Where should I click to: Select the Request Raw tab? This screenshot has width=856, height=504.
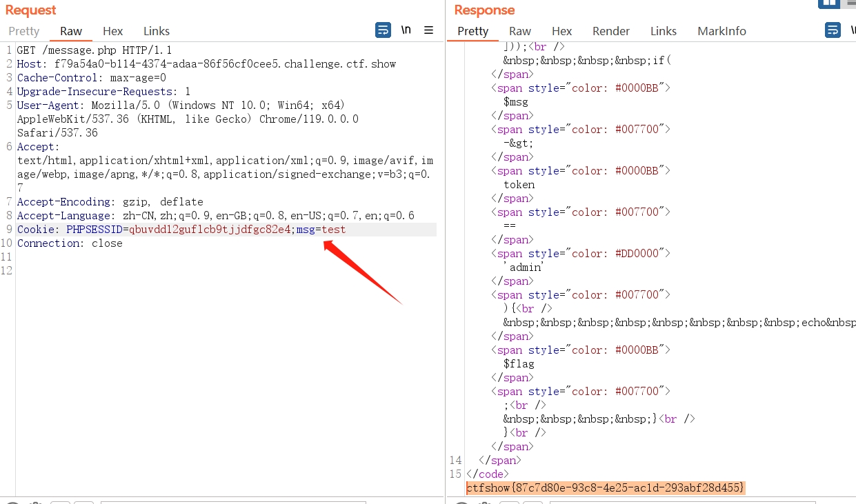pyautogui.click(x=71, y=31)
